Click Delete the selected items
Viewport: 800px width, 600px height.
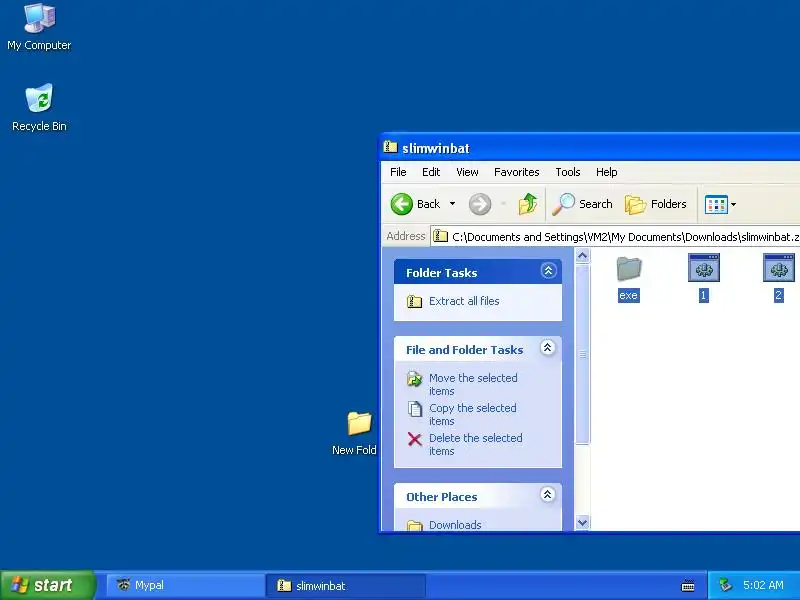click(x=476, y=444)
